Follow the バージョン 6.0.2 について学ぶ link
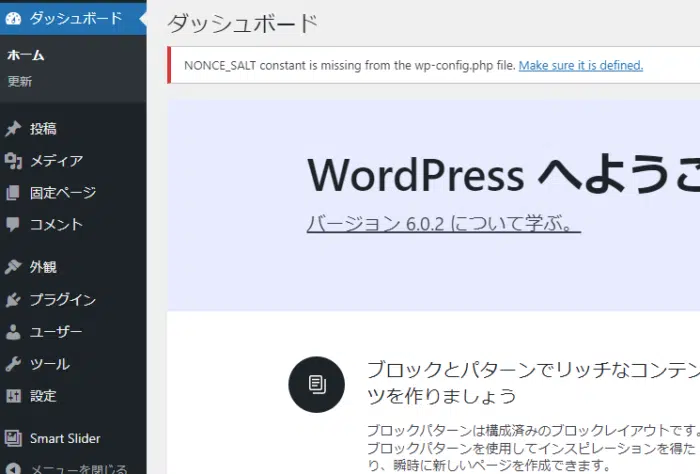 (x=443, y=223)
